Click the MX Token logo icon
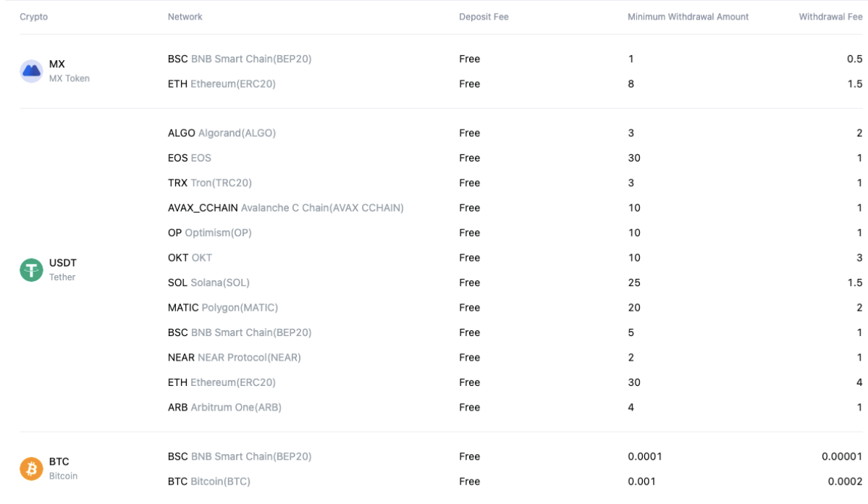The height and width of the screenshot is (504, 868). [31, 71]
